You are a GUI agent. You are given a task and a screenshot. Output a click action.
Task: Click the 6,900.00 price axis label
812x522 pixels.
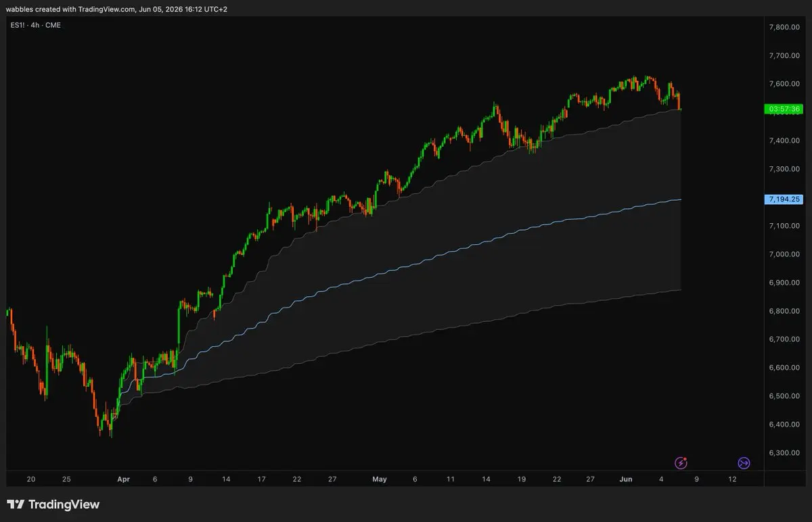[785, 283]
